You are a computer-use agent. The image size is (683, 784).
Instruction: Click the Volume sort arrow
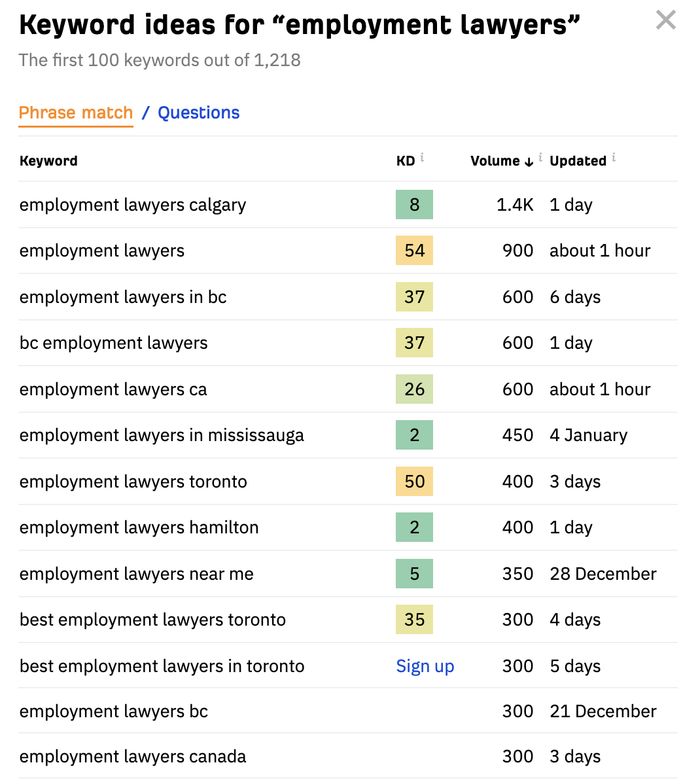click(529, 162)
